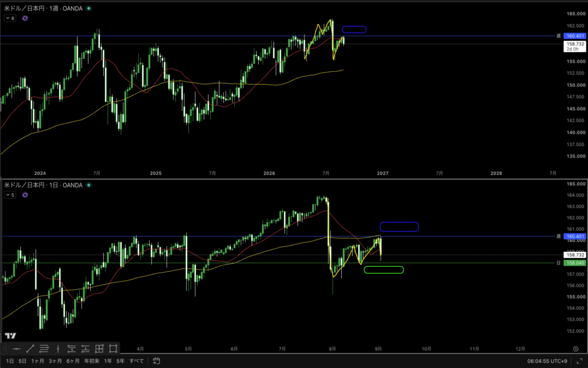This screenshot has width=588, height=368.
Task: Click the purple refresh icon on weekly chart
Action: (x=25, y=18)
